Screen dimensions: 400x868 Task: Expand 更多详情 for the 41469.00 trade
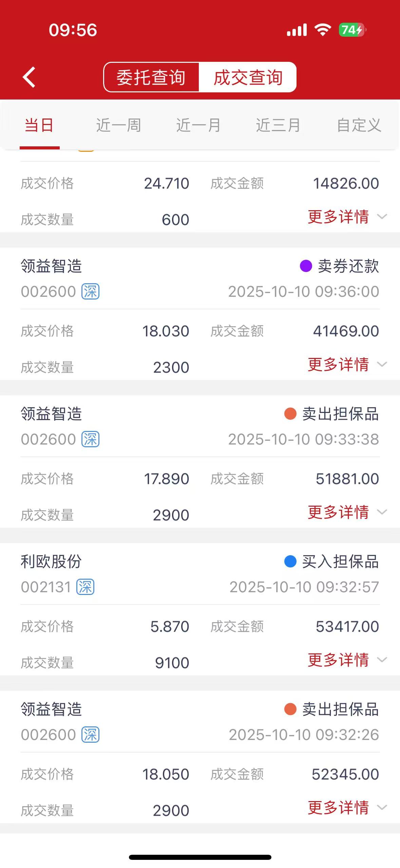point(347,364)
